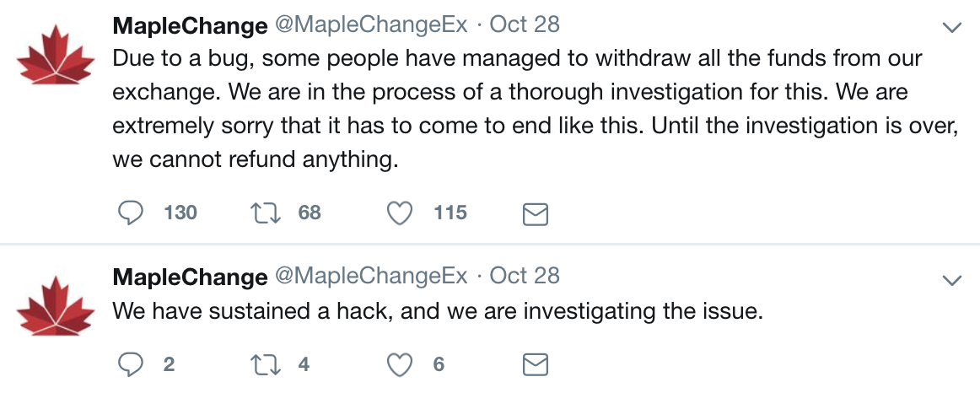Image resolution: width=980 pixels, height=393 pixels.
Task: Like the tweet with 115 likes
Action: tap(400, 213)
